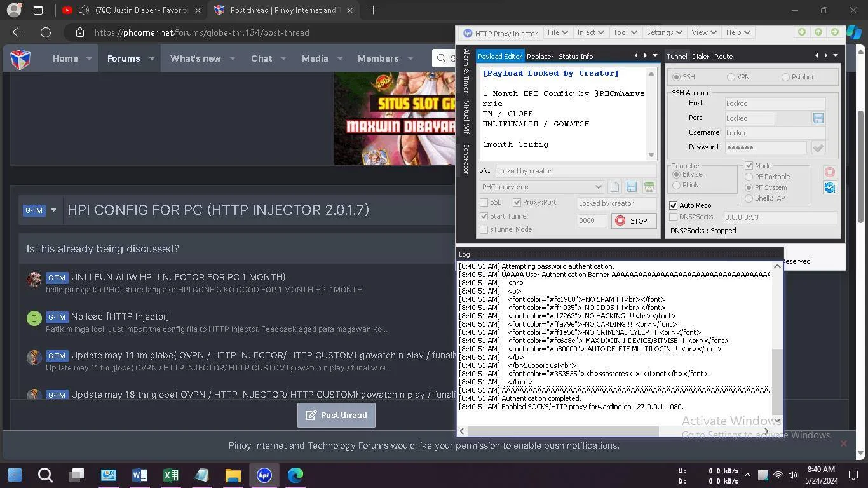This screenshot has width=868, height=488.
Task: Open the View menu dropdown
Action: 703,32
